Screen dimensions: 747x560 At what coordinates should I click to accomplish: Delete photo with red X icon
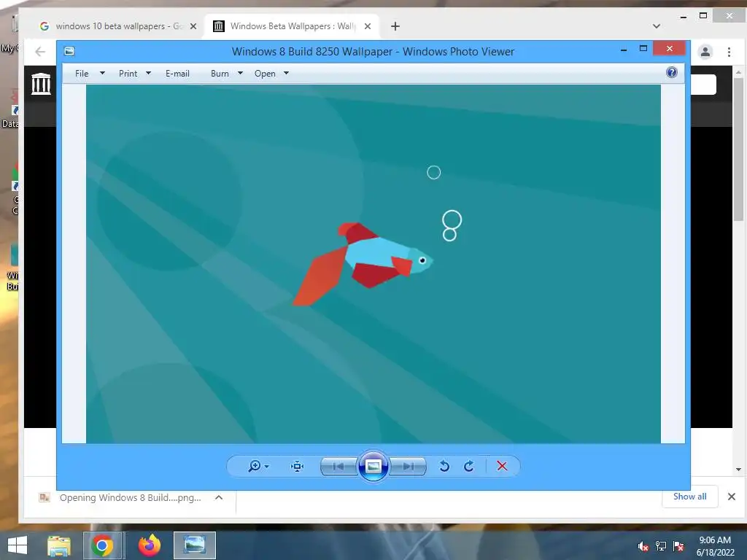coord(502,466)
